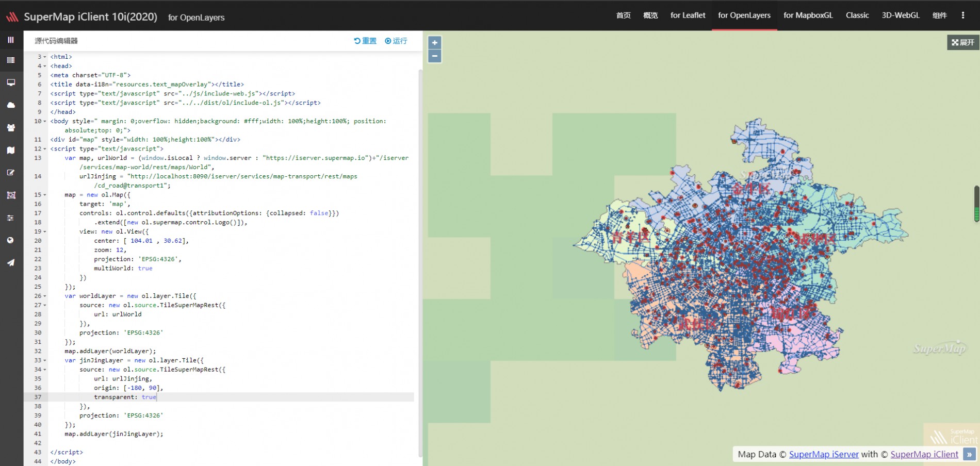
Task: Click the 'zoom: 12,' code line
Action: (x=110, y=250)
